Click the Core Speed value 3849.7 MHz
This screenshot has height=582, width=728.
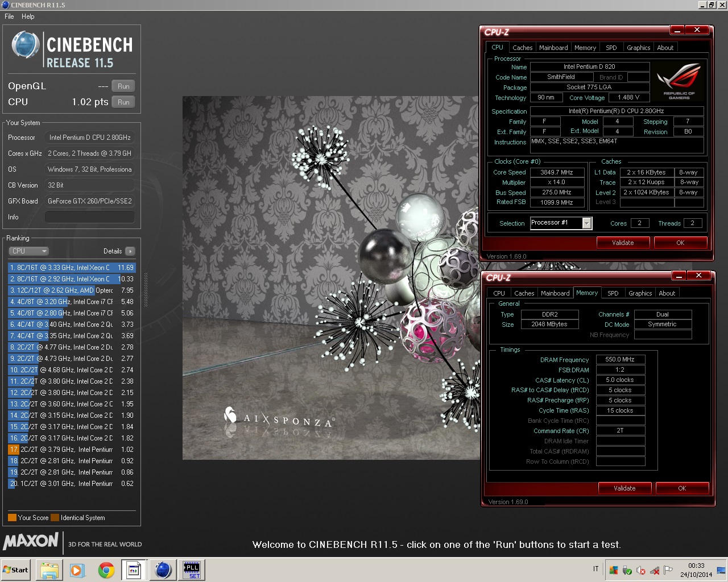556,172
